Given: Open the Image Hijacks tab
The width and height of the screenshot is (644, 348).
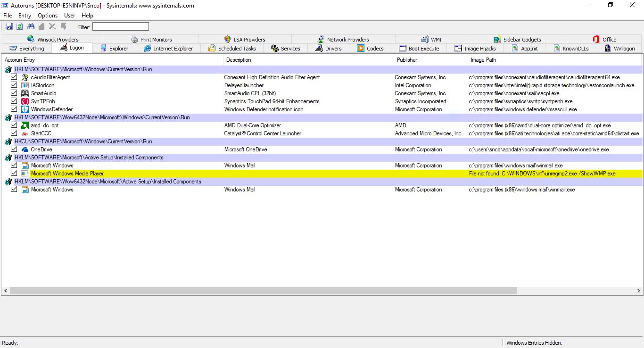Looking at the screenshot, I should coord(475,49).
